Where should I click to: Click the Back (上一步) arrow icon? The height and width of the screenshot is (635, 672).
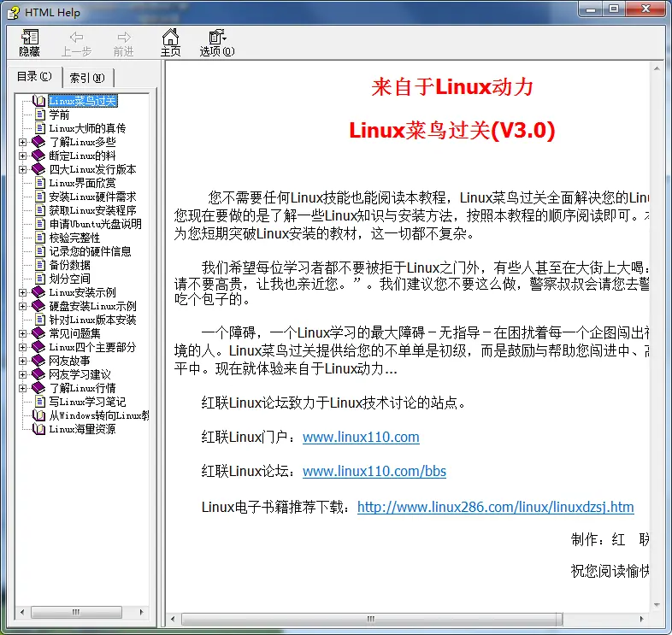76,38
